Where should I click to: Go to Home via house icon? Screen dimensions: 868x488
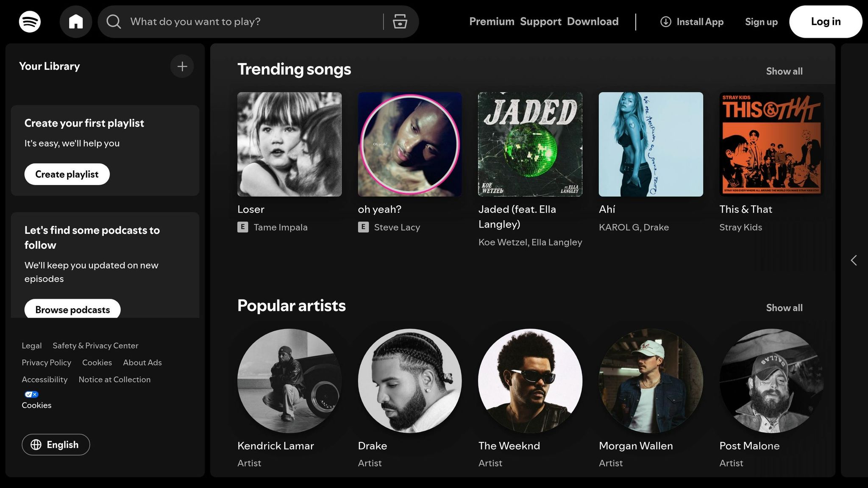(76, 22)
